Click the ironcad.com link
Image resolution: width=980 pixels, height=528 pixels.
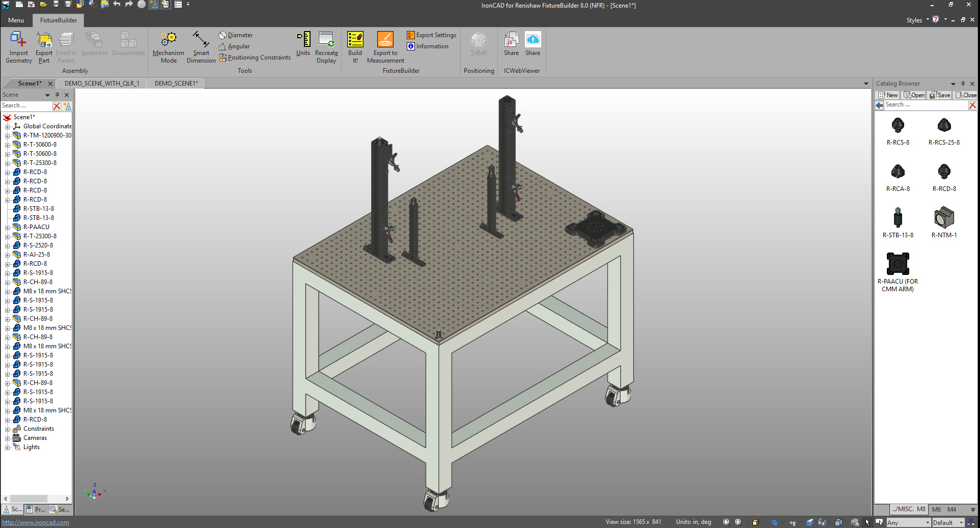pos(36,522)
